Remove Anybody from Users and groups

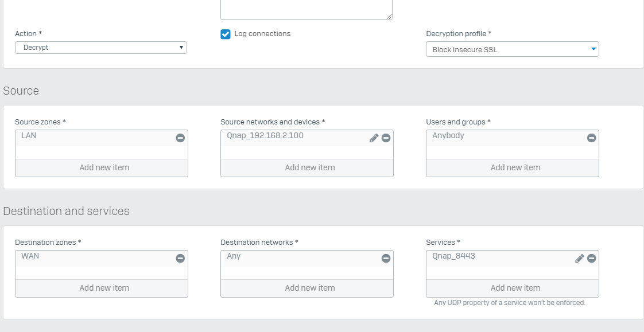coord(591,138)
